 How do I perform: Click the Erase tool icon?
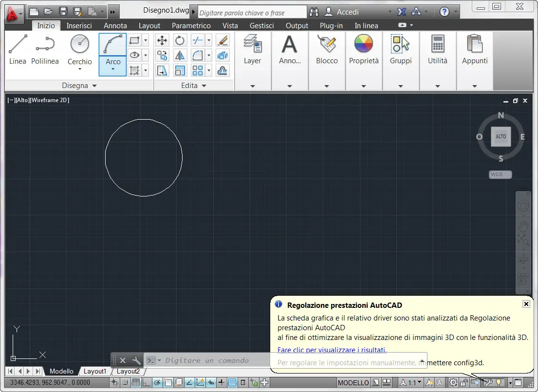(223, 40)
